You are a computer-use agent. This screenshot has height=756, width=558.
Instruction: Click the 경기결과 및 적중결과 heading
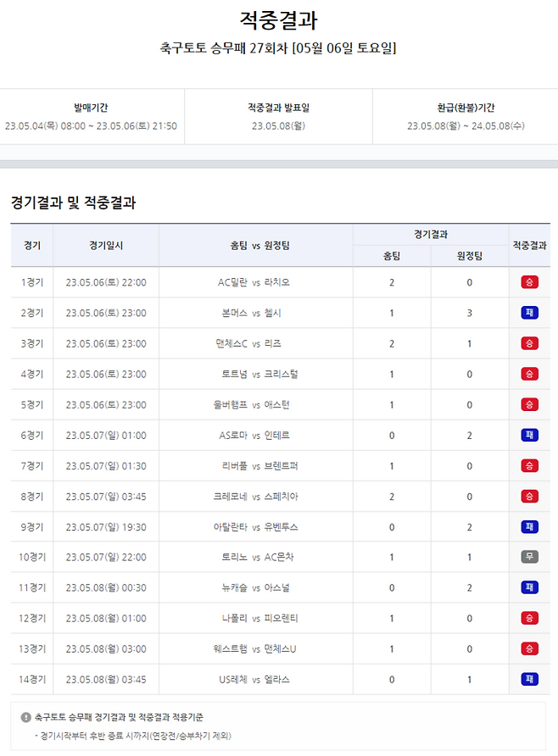point(73,203)
